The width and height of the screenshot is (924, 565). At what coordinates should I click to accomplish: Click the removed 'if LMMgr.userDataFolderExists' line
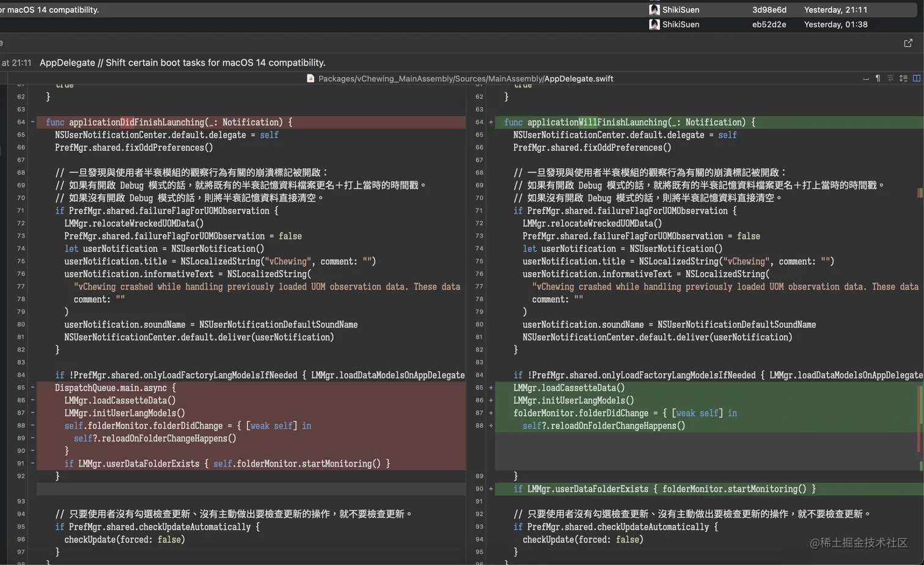pyautogui.click(x=251, y=463)
